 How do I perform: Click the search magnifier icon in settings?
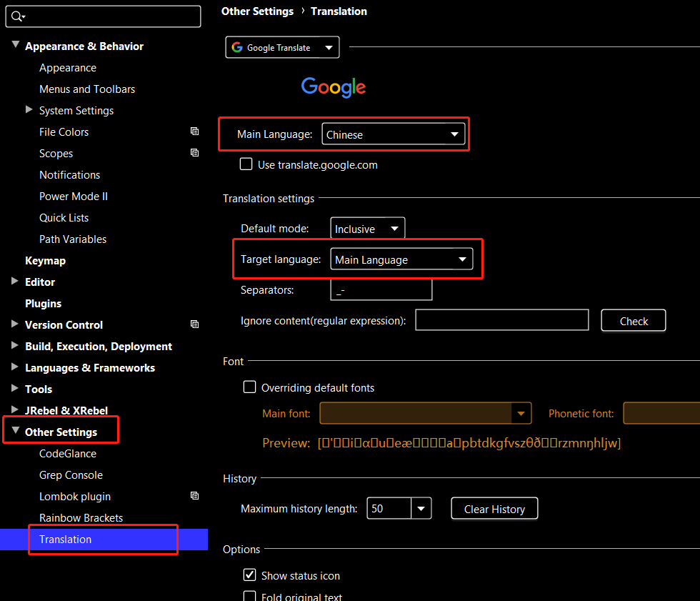coord(17,16)
